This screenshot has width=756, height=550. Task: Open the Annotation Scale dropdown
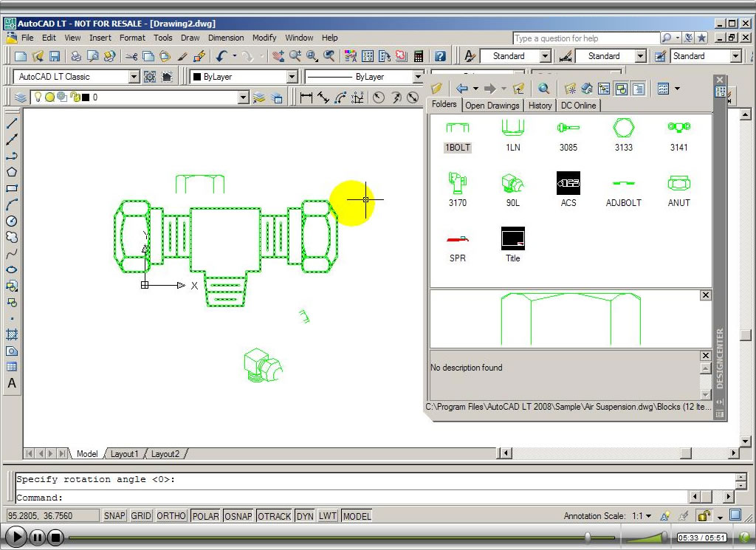click(x=650, y=515)
